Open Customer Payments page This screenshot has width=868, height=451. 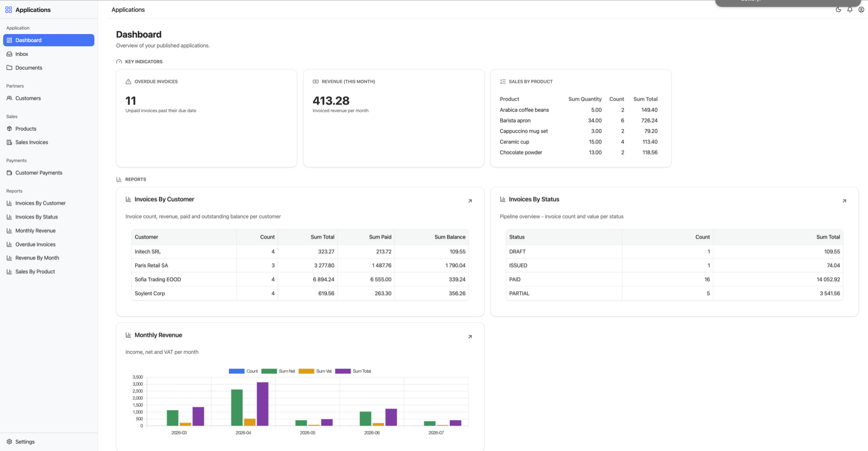point(49,173)
